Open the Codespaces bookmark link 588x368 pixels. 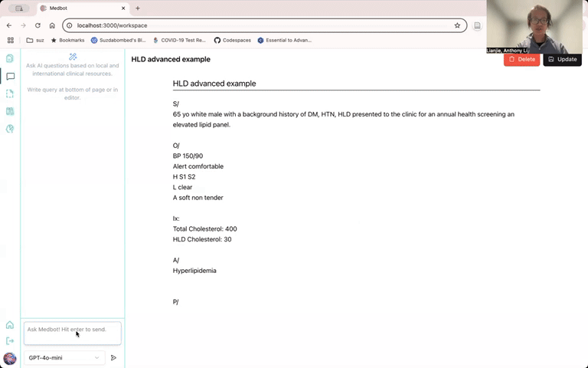(x=232, y=40)
